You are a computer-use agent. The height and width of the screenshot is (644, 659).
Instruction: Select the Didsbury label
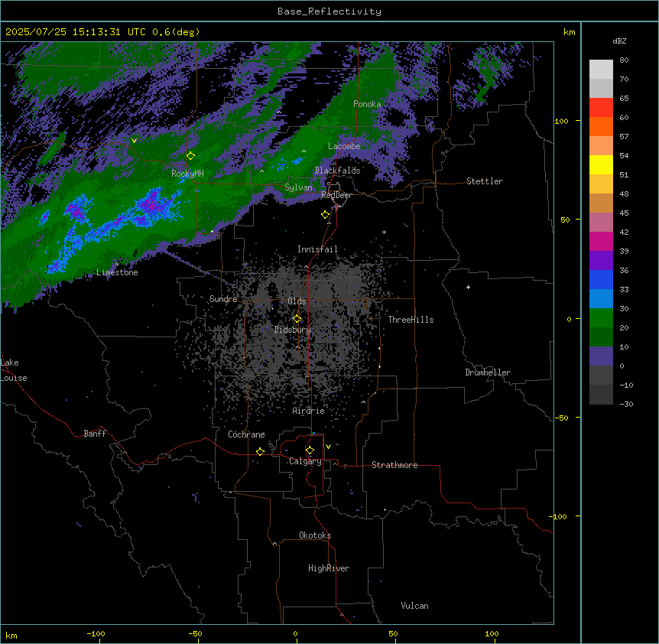[x=293, y=330]
